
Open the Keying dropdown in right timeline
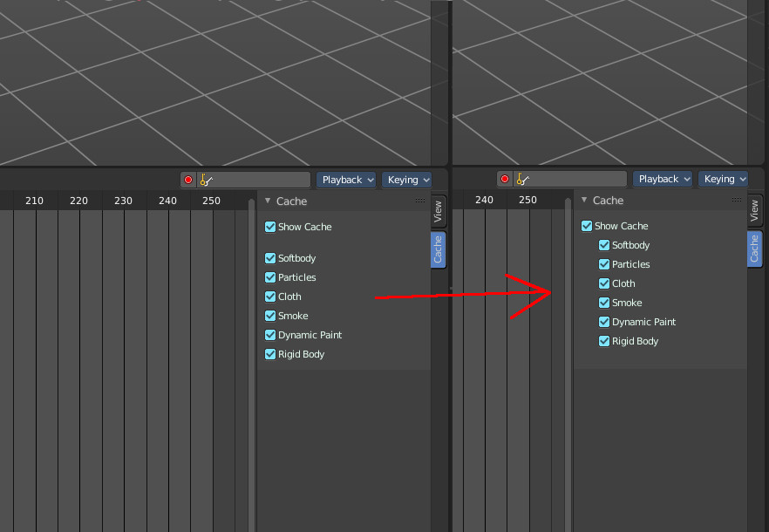pos(724,179)
